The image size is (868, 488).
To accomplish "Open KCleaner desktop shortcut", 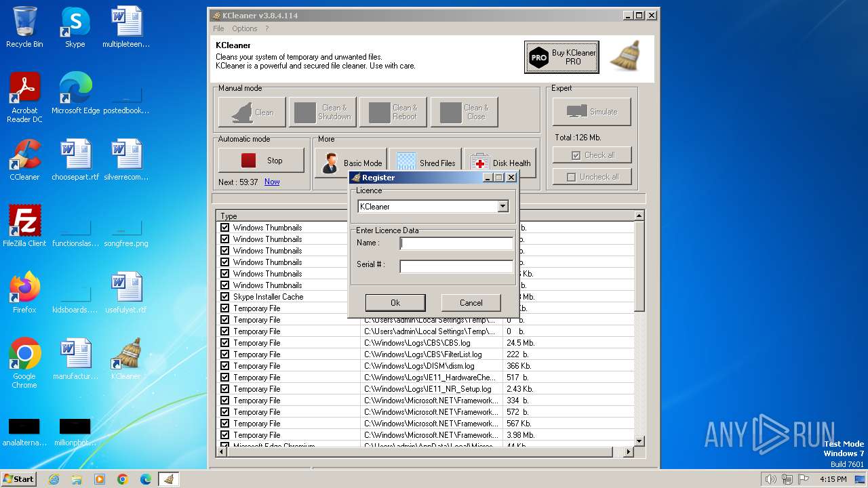I will point(126,359).
